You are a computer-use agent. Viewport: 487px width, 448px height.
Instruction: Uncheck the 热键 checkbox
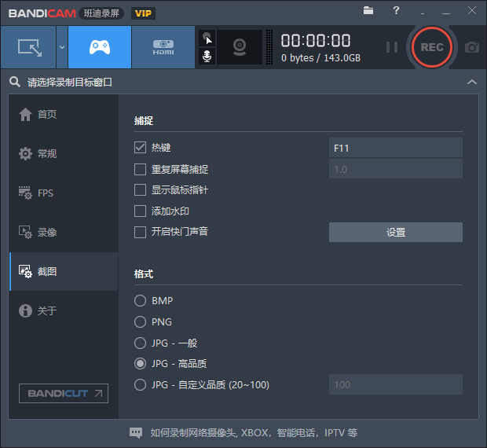(x=141, y=148)
